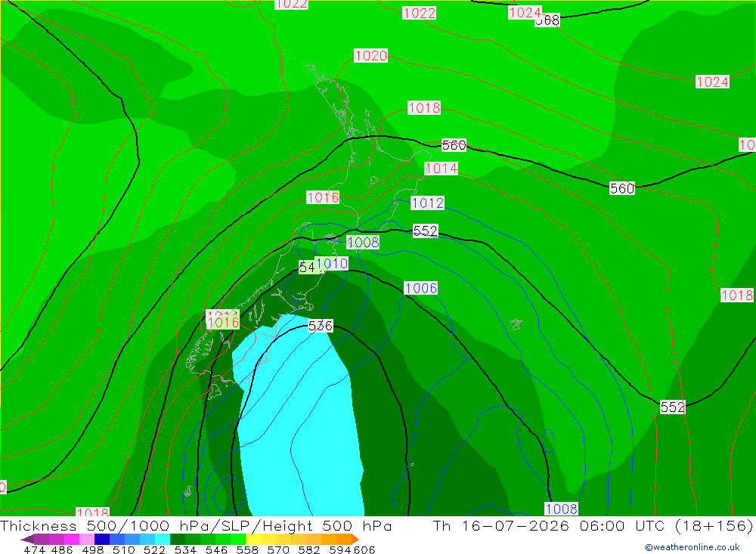Click the 1008 label with white background
The image size is (756, 554).
pyautogui.click(x=561, y=509)
